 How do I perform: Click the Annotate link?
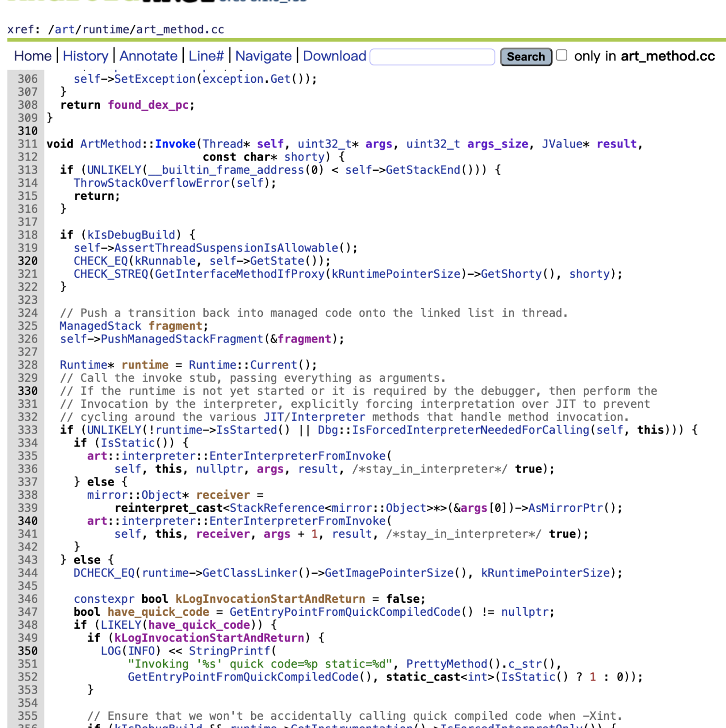(x=149, y=56)
